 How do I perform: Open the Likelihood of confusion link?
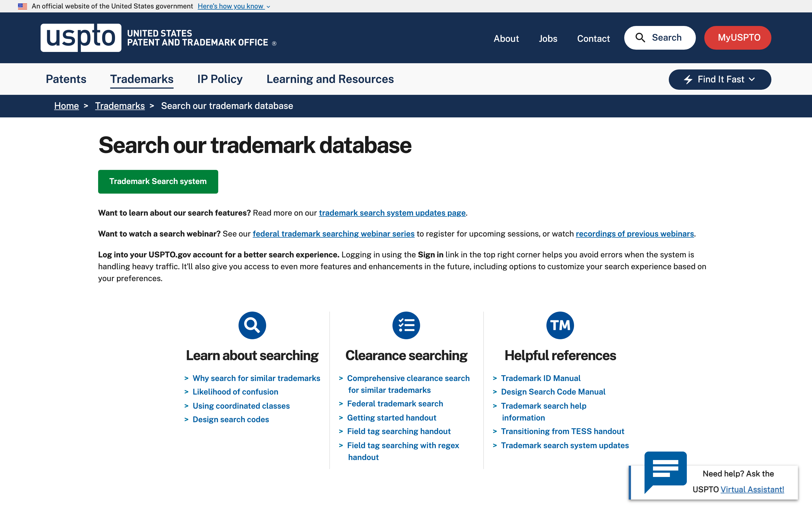pos(235,392)
